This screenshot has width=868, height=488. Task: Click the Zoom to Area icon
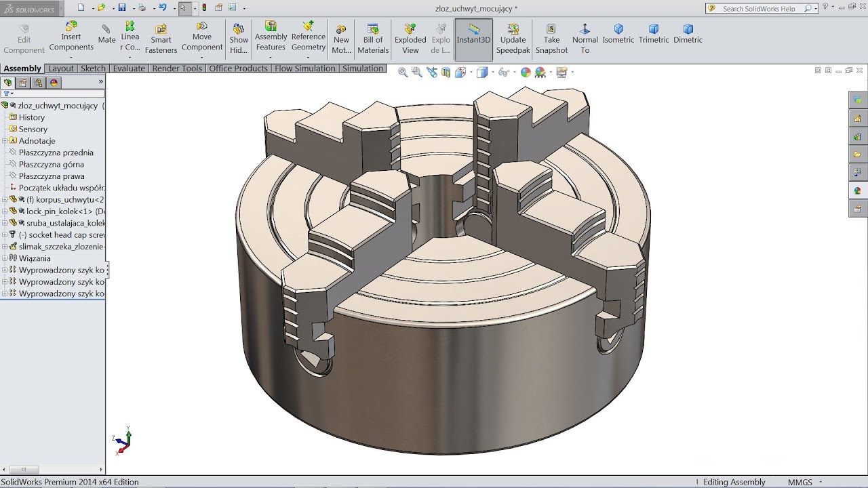tap(416, 72)
